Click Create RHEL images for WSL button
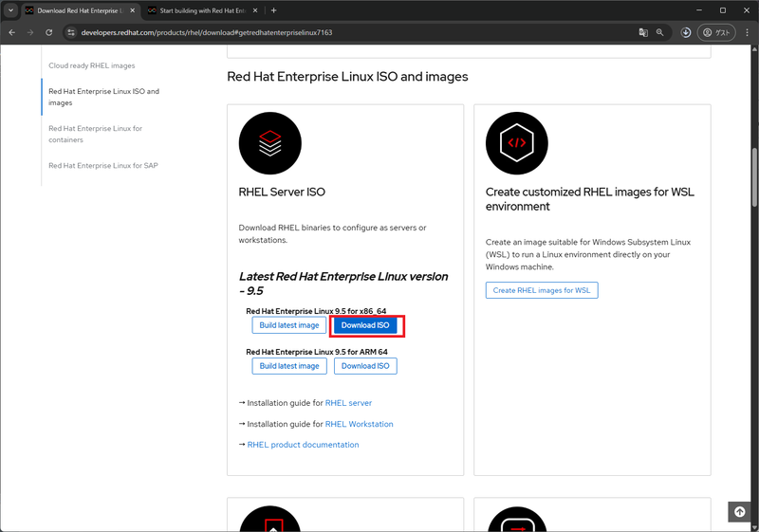The height and width of the screenshot is (532, 759). [x=542, y=290]
